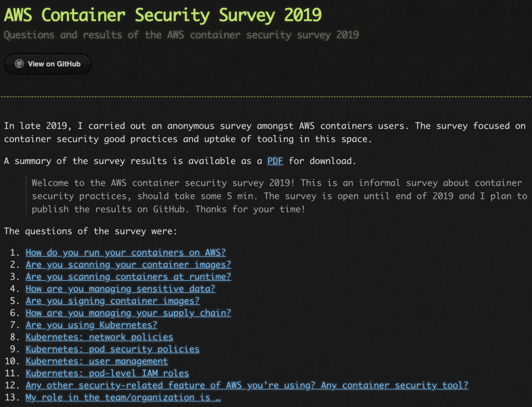The width and height of the screenshot is (532, 407).
Task: Open 'Kubernetes: pod security policies' link
Action: (113, 349)
